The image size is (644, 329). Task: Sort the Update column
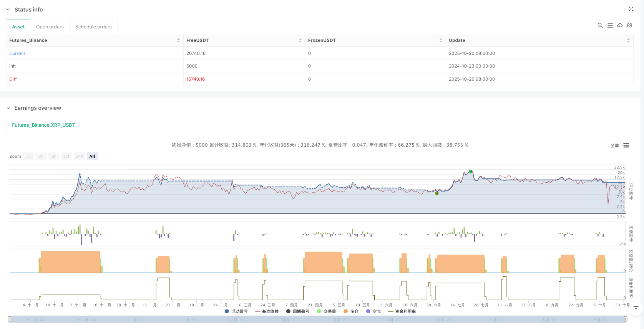click(x=628, y=40)
